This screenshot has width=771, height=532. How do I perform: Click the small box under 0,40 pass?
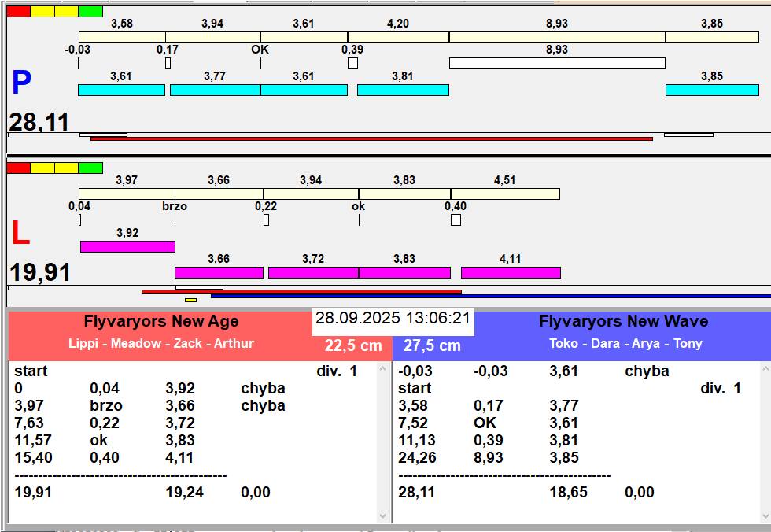coord(456,220)
